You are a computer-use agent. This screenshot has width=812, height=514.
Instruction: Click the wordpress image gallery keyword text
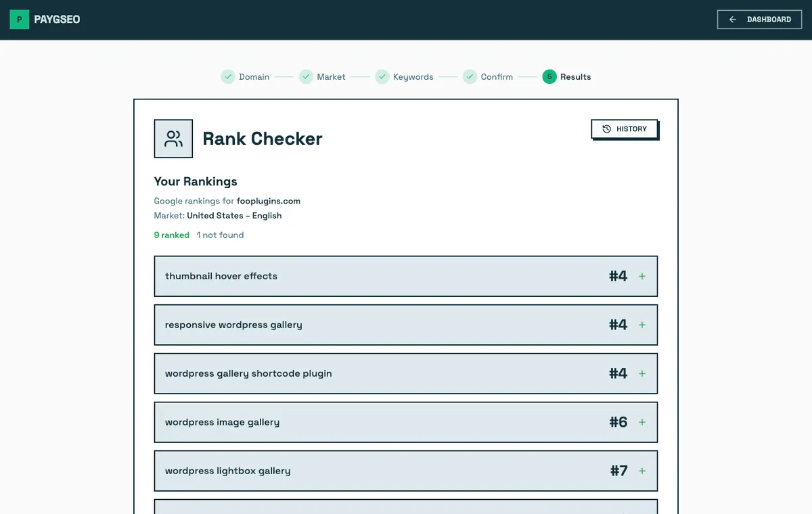click(x=222, y=422)
